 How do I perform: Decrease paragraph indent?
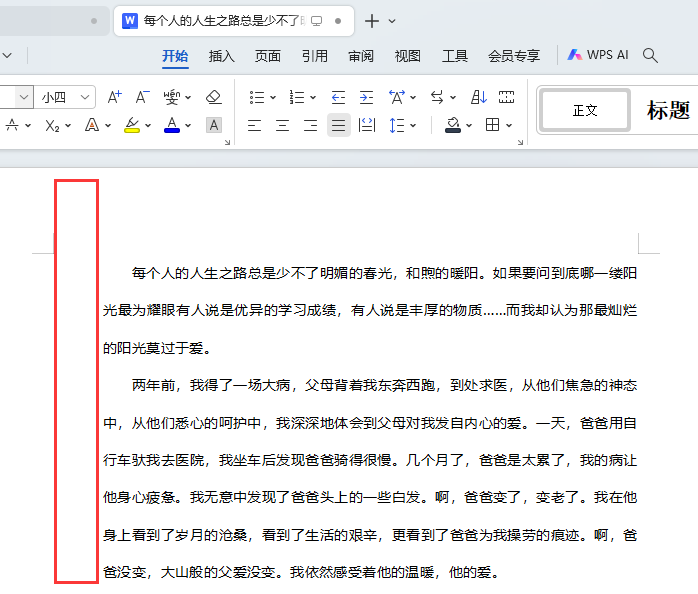[338, 97]
